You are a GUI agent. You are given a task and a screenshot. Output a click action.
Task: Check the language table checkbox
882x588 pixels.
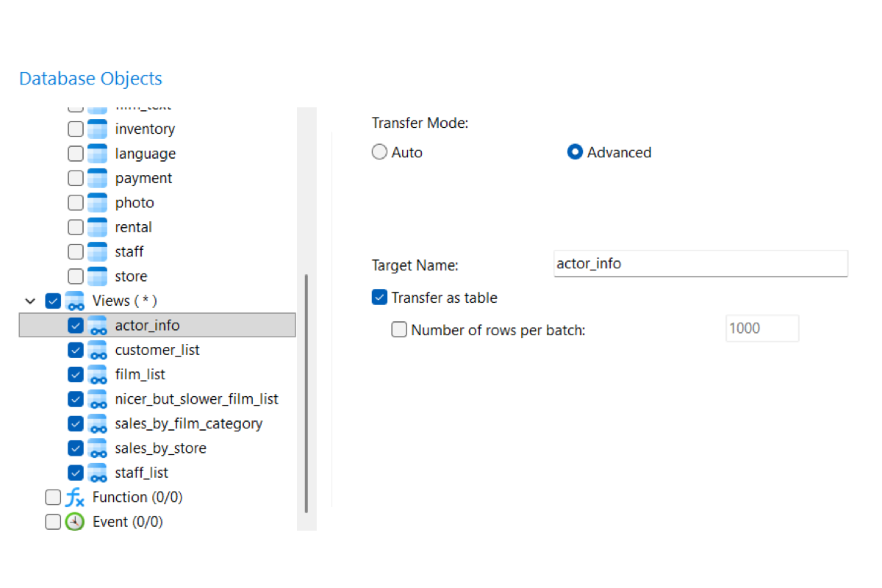[x=75, y=154]
